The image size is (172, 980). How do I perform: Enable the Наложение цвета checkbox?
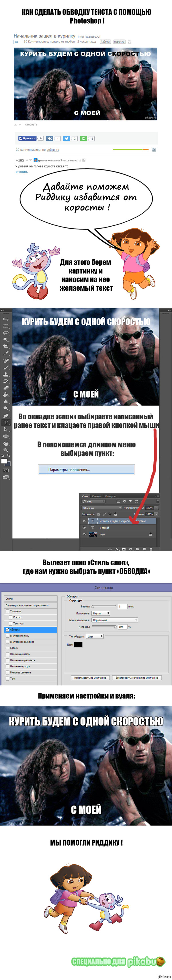(x=7, y=654)
